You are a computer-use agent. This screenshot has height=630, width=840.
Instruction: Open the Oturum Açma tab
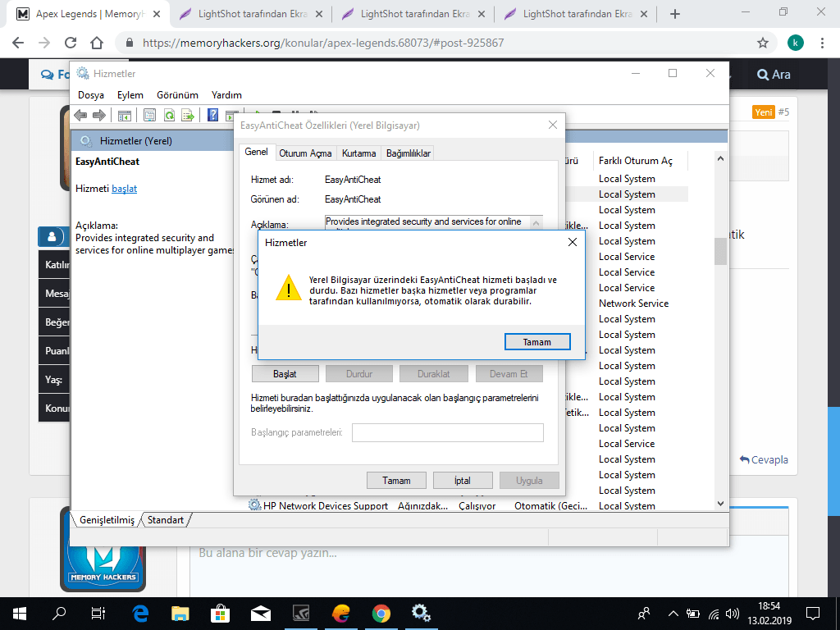pyautogui.click(x=305, y=153)
